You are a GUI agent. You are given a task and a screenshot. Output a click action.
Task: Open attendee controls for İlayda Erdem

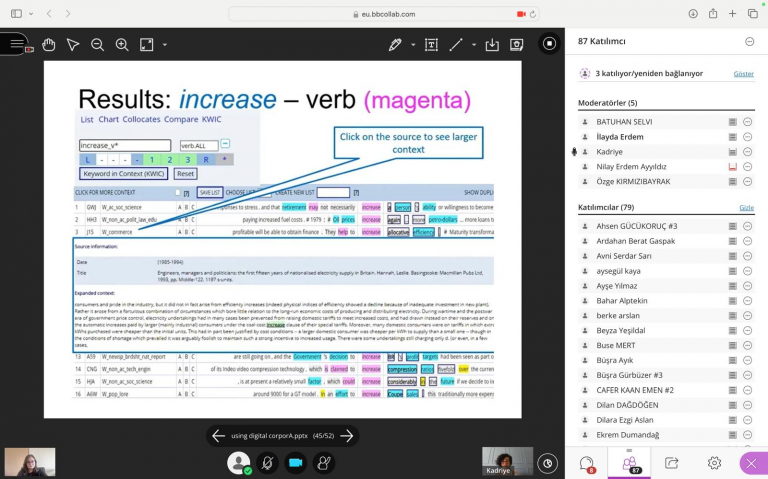(747, 137)
